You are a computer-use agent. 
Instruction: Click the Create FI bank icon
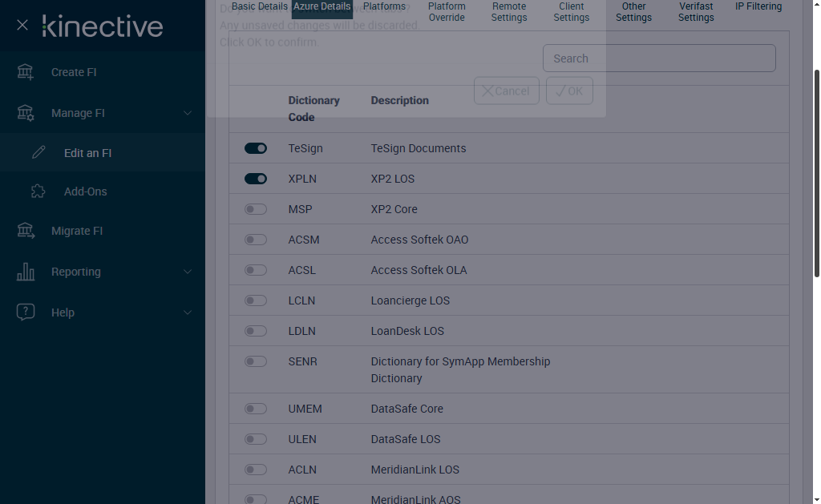tap(25, 72)
